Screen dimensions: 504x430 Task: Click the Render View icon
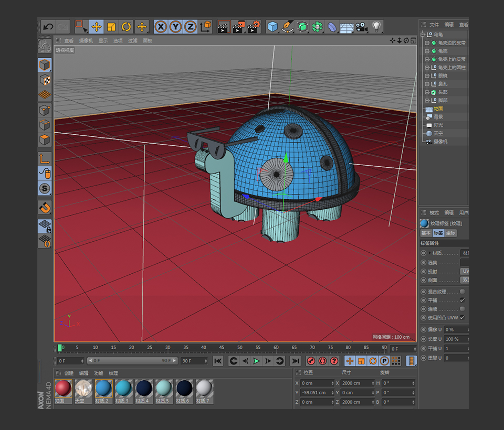click(223, 27)
